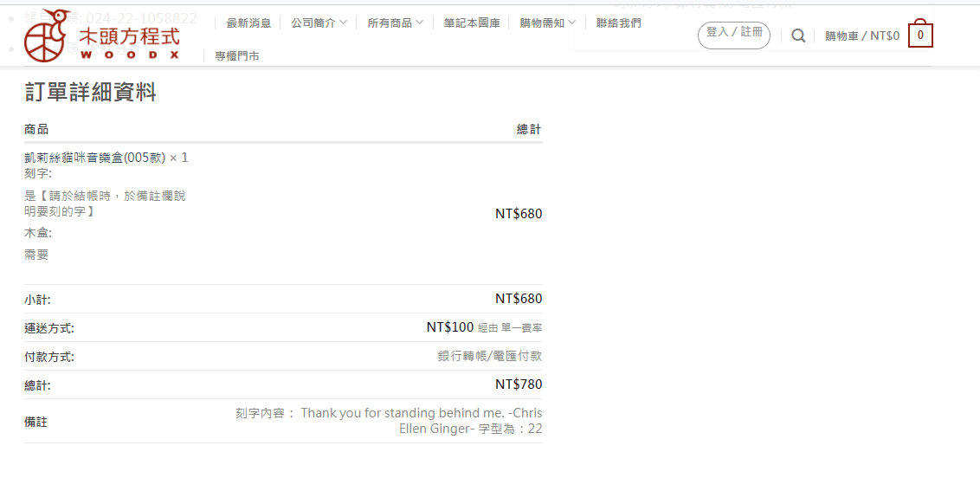Select the 專櫃門市 menu item
Screen dimensions: 980x478
pyautogui.click(x=237, y=56)
